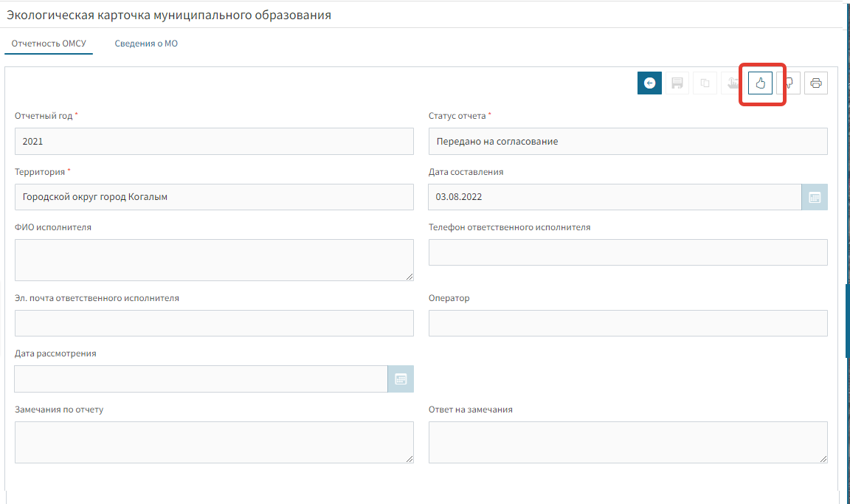Open calendar for Дата составления
Screen dimensions: 850x504
[x=815, y=197]
